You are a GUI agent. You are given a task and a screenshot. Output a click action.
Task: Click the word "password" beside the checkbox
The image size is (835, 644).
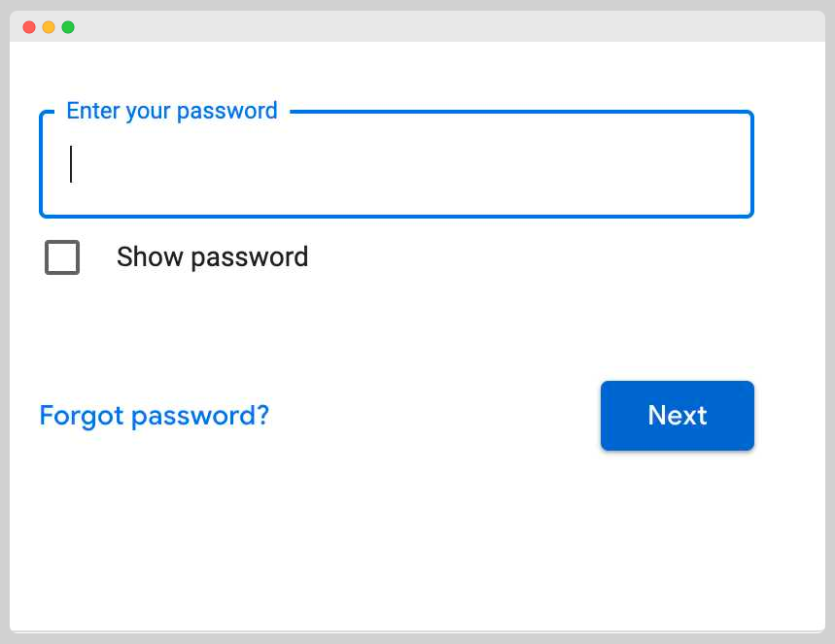(x=249, y=257)
